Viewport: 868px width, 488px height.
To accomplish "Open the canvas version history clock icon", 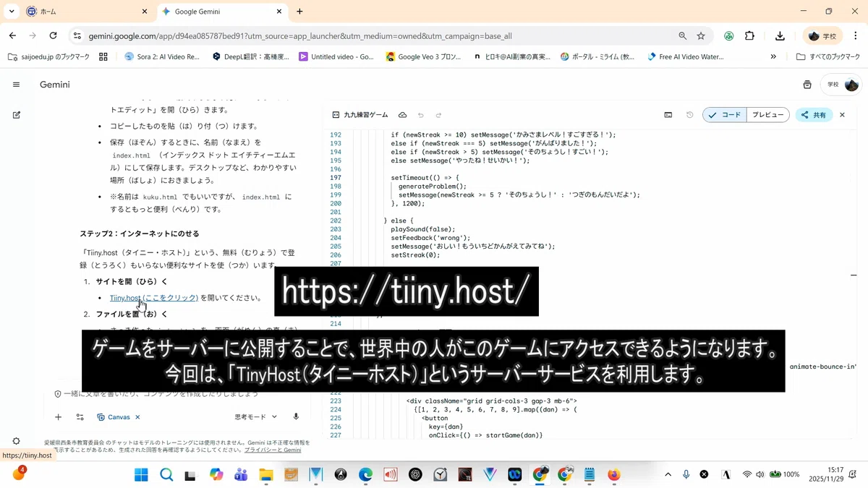I will pos(689,115).
